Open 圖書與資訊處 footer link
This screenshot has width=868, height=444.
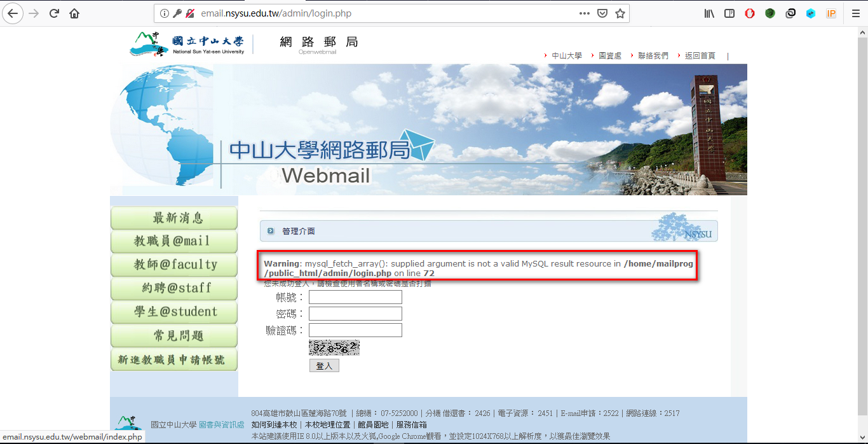pyautogui.click(x=222, y=425)
